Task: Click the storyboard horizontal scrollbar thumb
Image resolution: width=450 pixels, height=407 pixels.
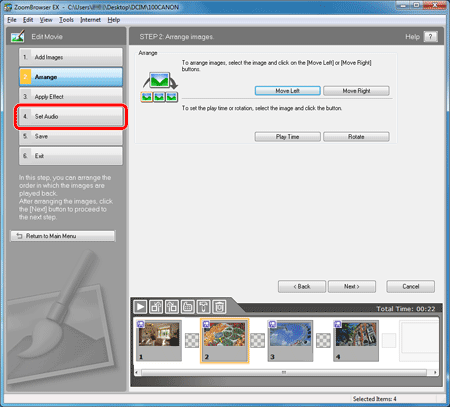Action: pyautogui.click(x=284, y=372)
